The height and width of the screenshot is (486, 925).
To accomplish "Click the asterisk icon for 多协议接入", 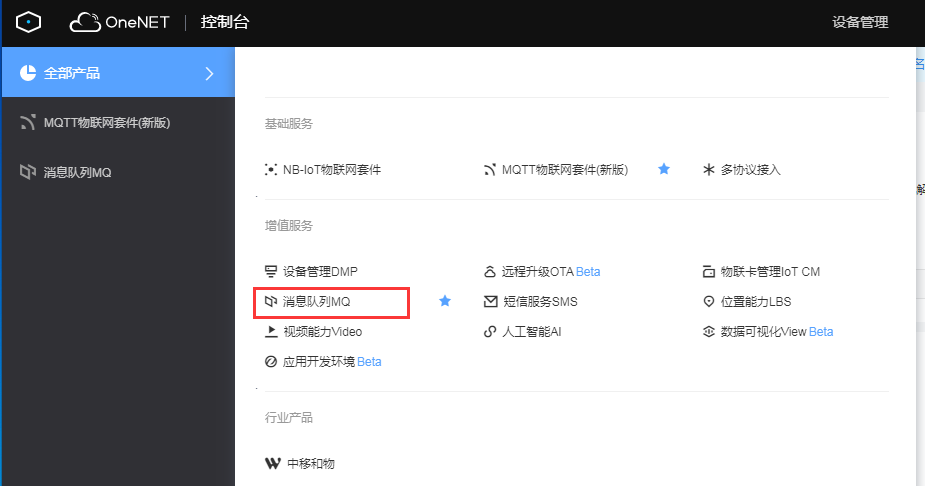I will coord(708,170).
